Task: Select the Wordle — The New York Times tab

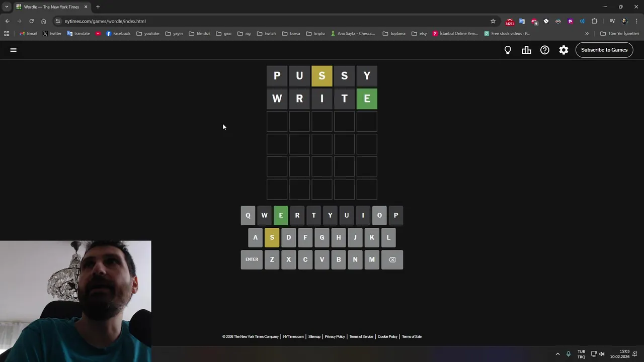Action: (x=51, y=7)
